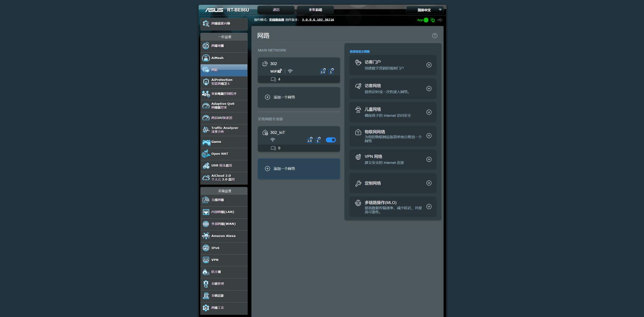Click the 重新启动 reboot button
The image size is (644, 317).
click(x=315, y=10)
